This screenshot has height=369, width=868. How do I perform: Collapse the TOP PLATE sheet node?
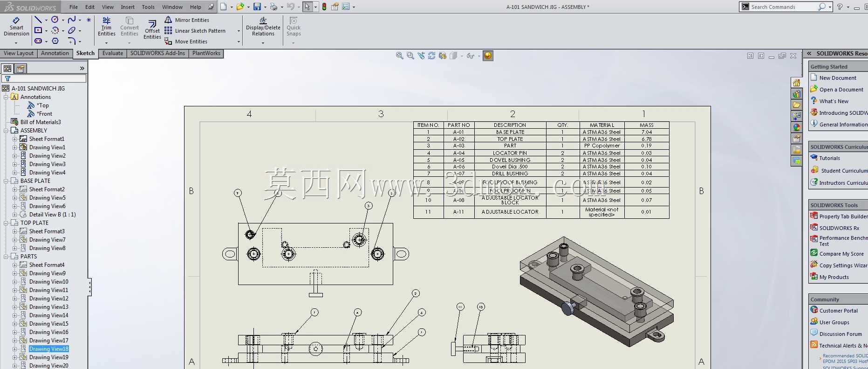(6, 223)
